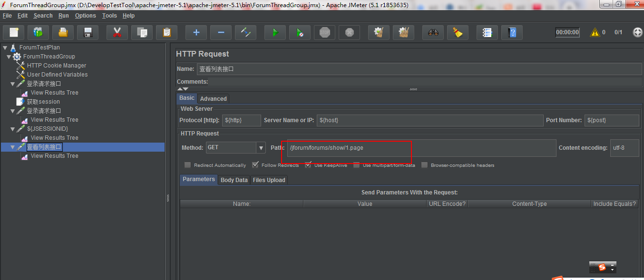Paste element using clipboard toolbar icon
This screenshot has width=644, height=280.
(x=166, y=32)
